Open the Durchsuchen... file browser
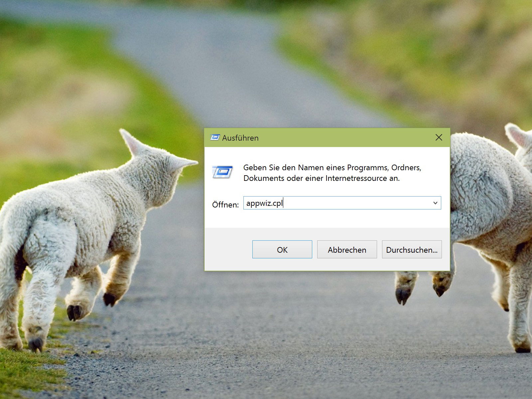 (x=412, y=249)
